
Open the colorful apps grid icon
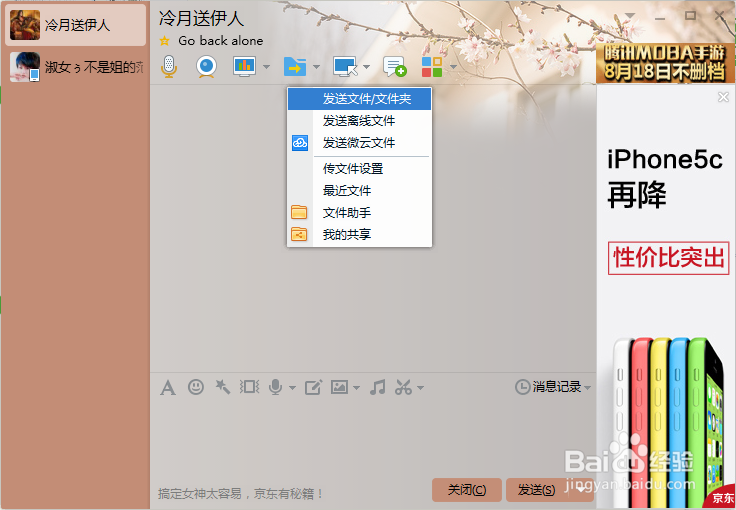(432, 67)
